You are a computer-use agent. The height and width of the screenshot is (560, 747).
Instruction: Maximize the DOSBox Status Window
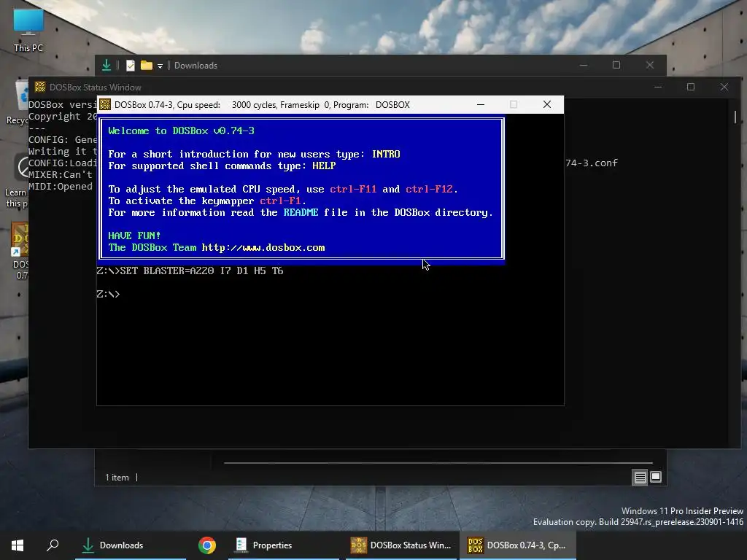click(x=691, y=87)
